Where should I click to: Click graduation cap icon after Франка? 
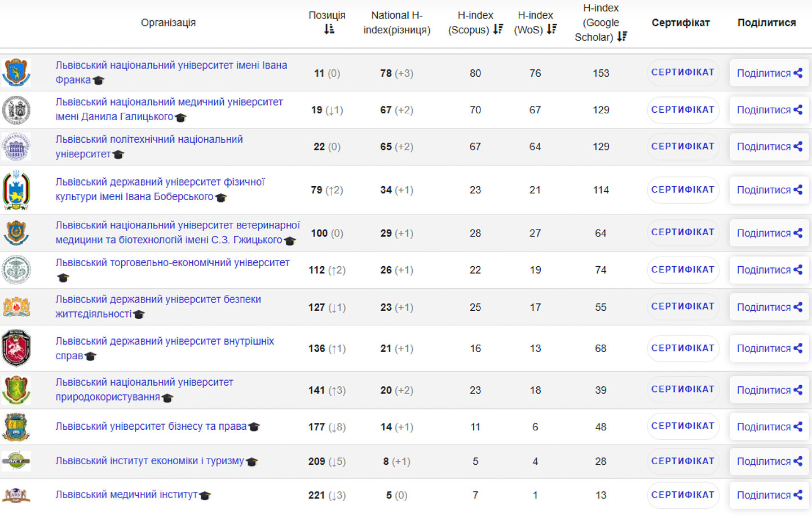99,81
